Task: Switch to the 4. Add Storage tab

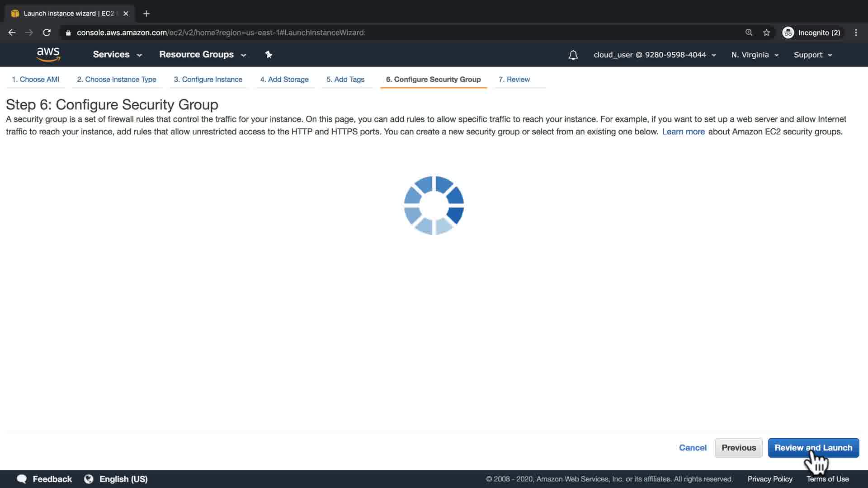Action: (x=284, y=79)
